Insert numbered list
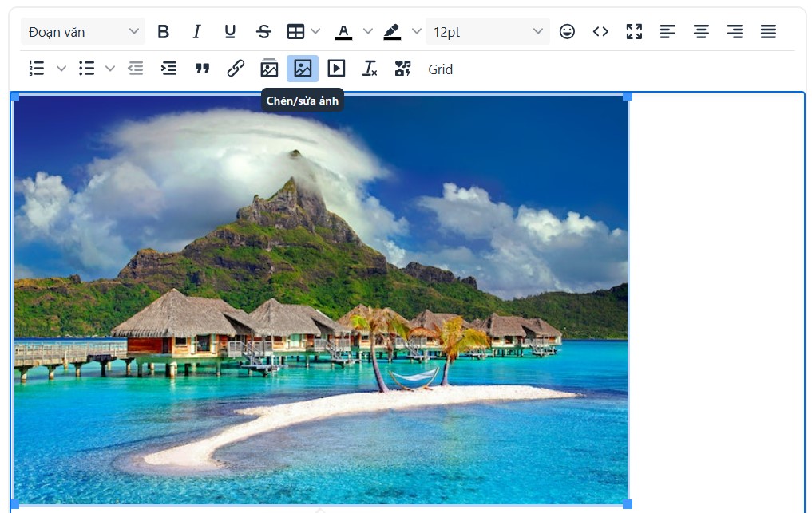 (x=37, y=69)
